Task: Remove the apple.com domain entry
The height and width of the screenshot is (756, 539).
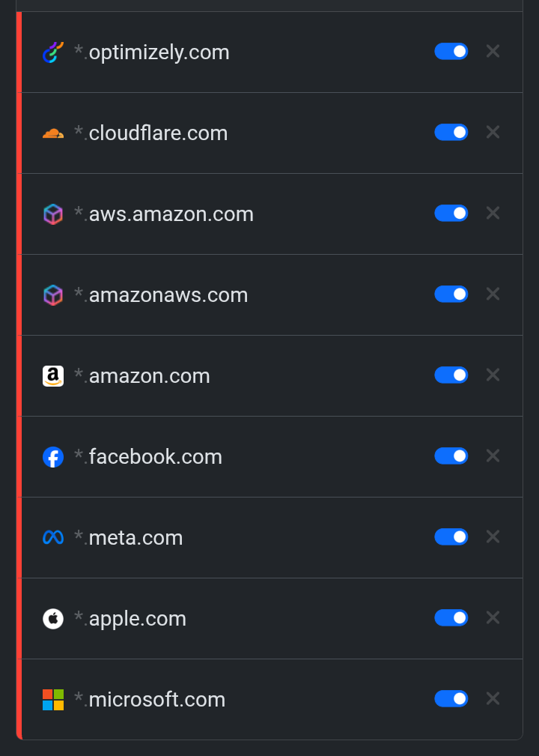Action: click(x=493, y=617)
